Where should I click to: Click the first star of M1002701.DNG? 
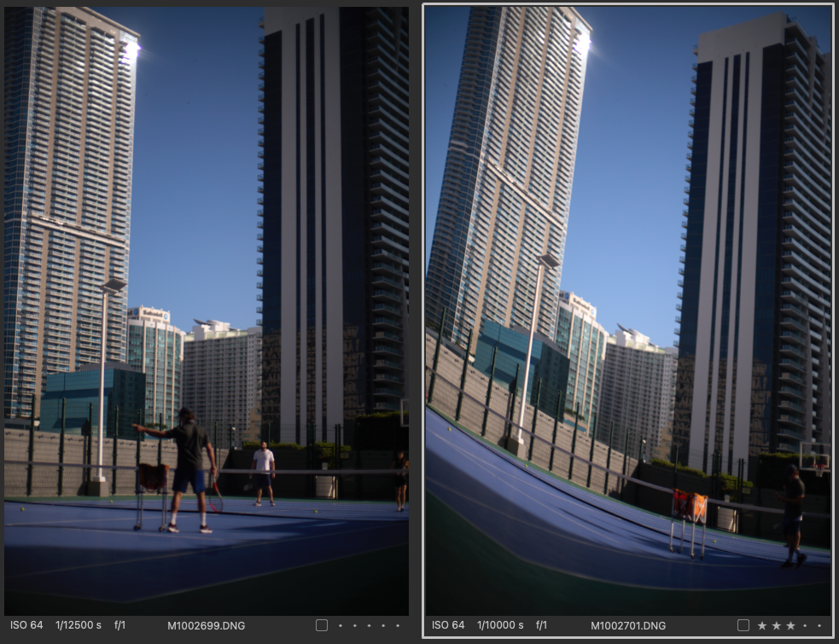click(762, 625)
